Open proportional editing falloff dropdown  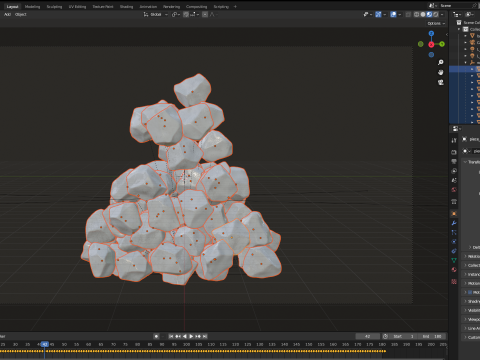[x=213, y=14]
